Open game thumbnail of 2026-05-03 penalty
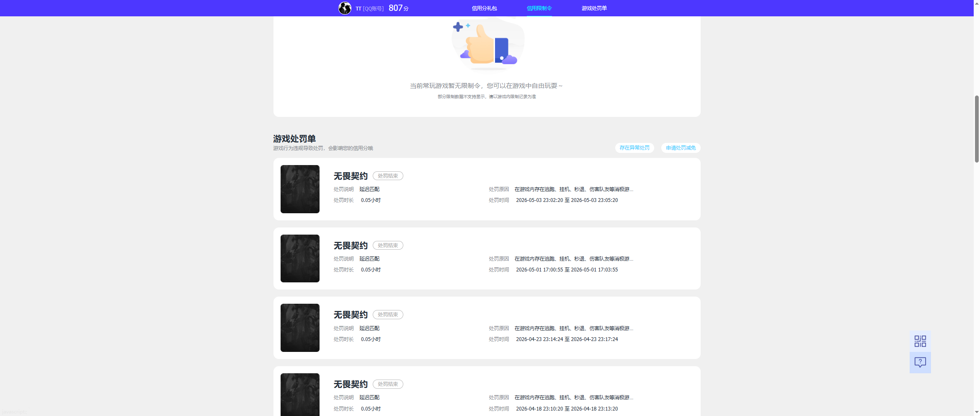980x416 pixels. [300, 189]
